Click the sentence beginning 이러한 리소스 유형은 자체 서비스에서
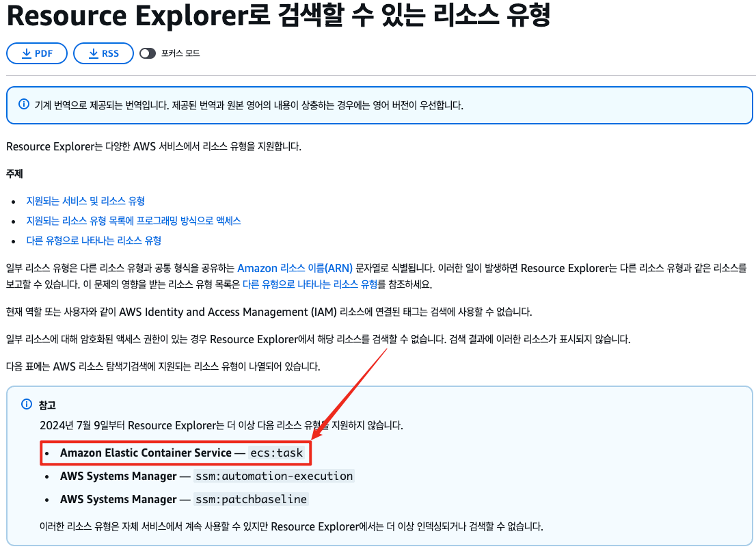The width and height of the screenshot is (756, 551). point(291,526)
